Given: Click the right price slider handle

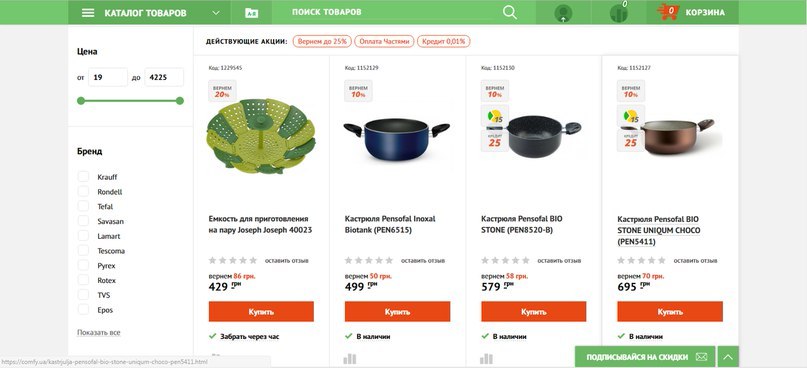Looking at the screenshot, I should (180, 100).
